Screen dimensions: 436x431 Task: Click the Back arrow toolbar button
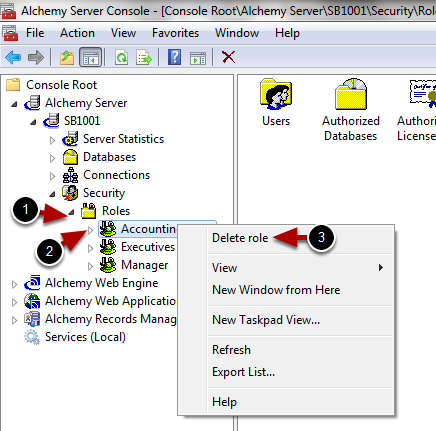coord(13,57)
